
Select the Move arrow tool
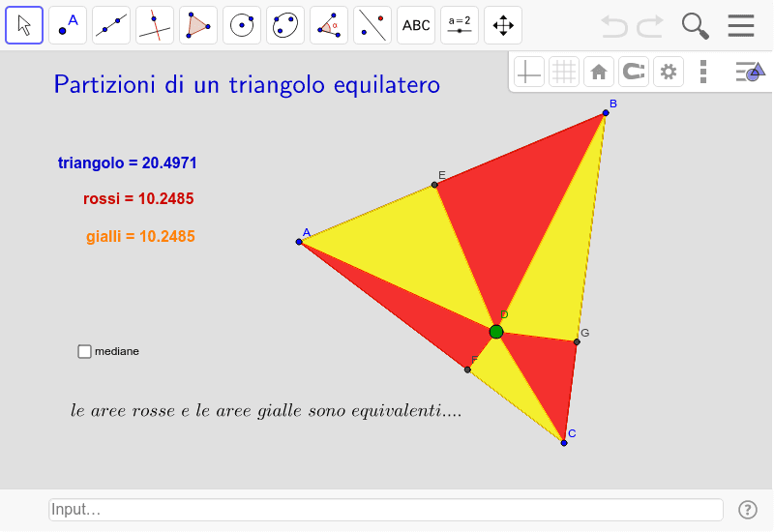24,25
